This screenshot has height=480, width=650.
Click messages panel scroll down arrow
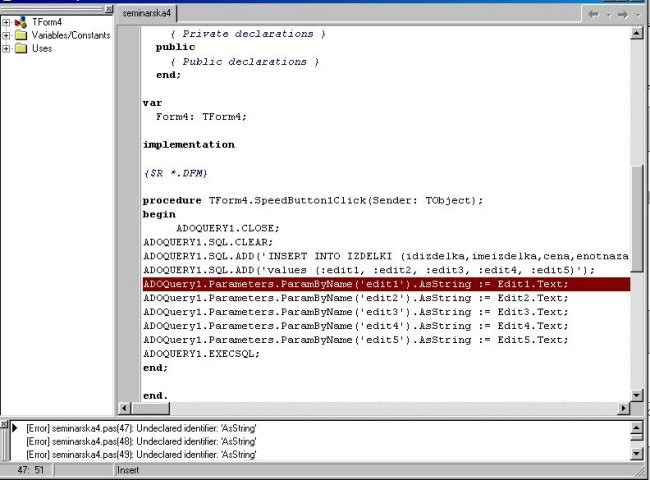click(x=636, y=454)
